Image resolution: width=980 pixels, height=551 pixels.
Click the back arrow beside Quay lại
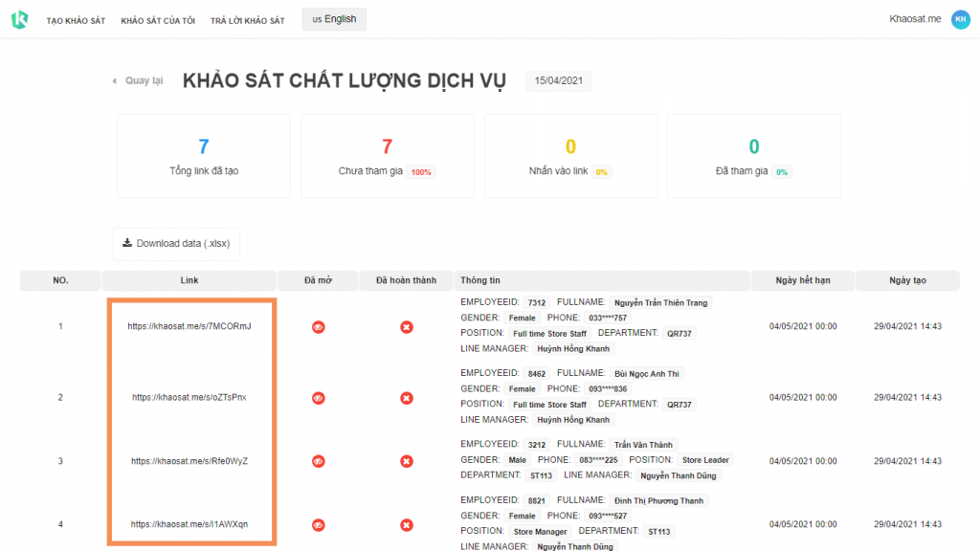click(115, 80)
